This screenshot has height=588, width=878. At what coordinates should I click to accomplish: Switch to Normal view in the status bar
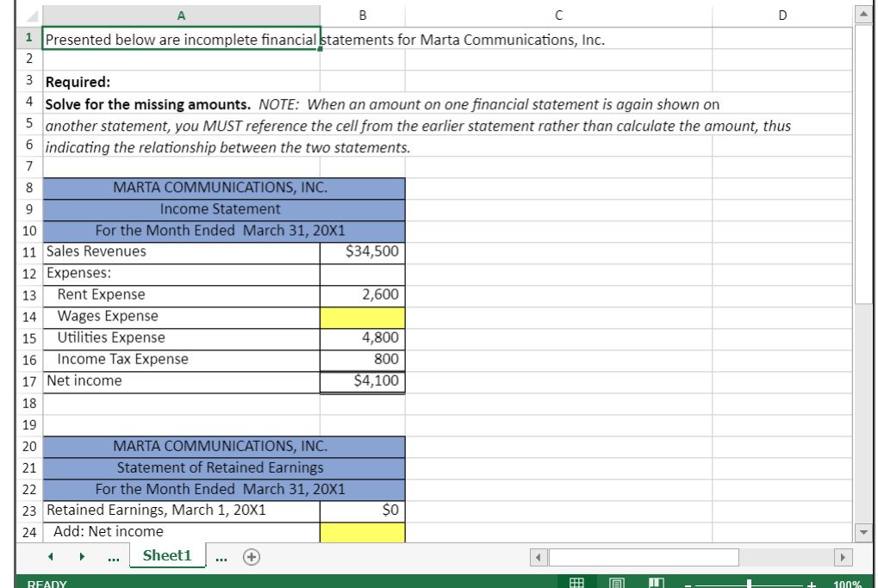click(x=577, y=582)
